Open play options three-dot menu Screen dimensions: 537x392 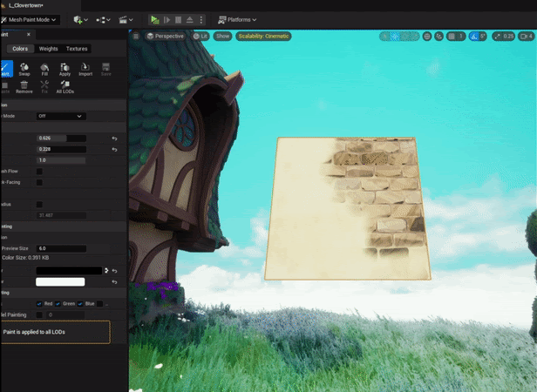point(201,20)
